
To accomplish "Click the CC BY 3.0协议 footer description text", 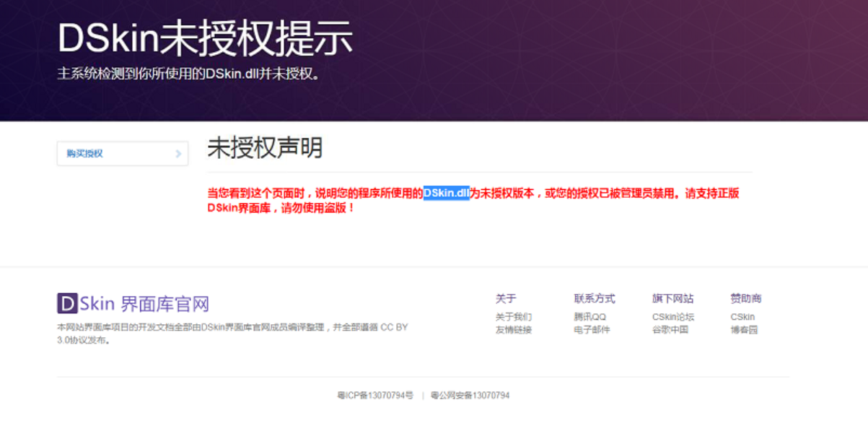I will coord(232,334).
